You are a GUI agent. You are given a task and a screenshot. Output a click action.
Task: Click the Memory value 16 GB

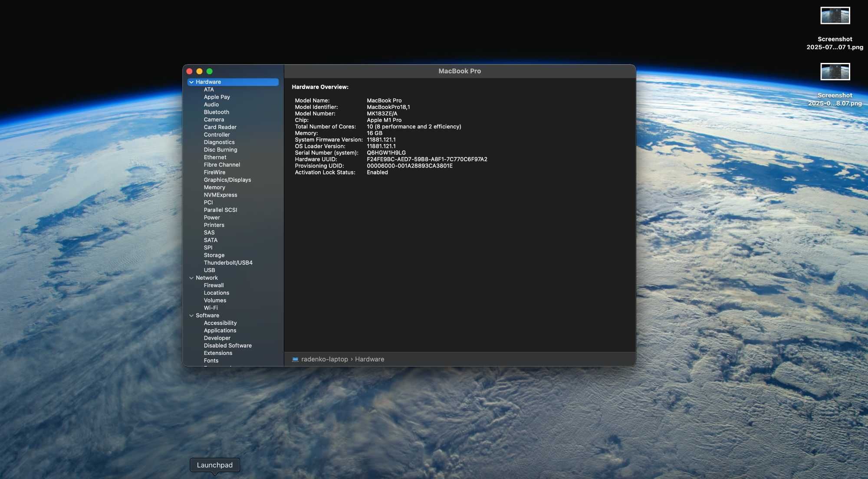[375, 134]
